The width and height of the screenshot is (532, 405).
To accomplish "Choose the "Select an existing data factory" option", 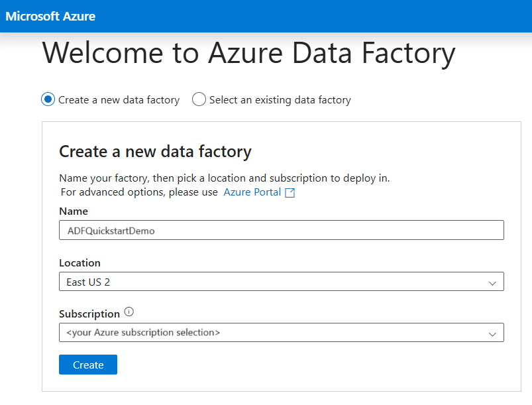I will [199, 99].
